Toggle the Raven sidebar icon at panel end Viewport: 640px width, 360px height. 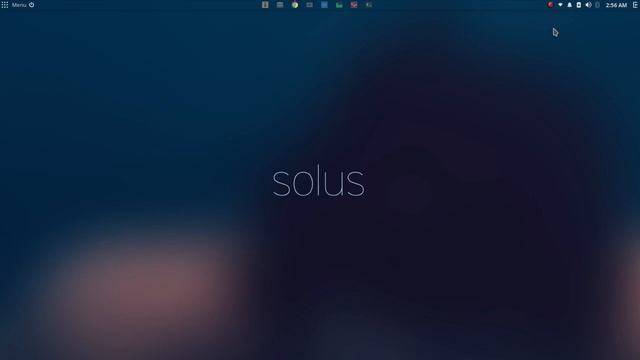[x=635, y=5]
